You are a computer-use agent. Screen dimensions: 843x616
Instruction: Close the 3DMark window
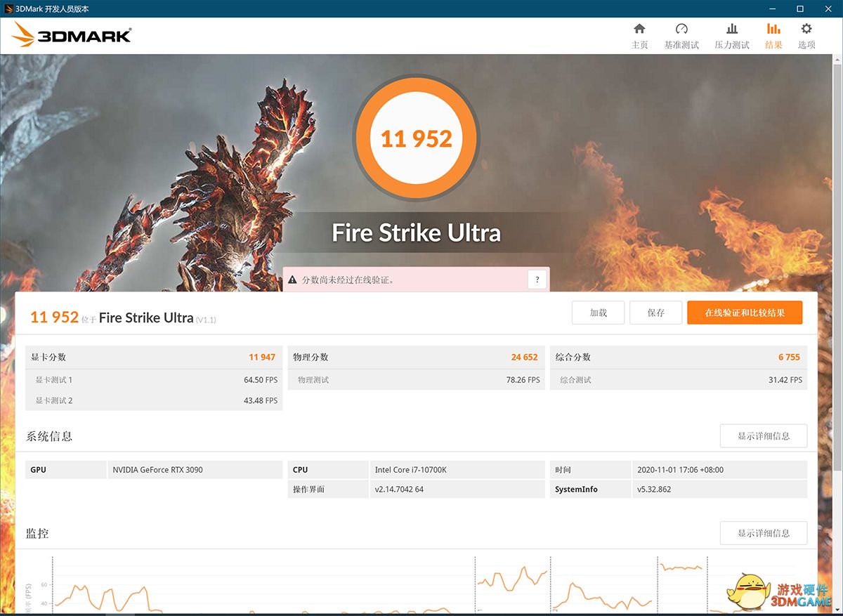click(827, 8)
